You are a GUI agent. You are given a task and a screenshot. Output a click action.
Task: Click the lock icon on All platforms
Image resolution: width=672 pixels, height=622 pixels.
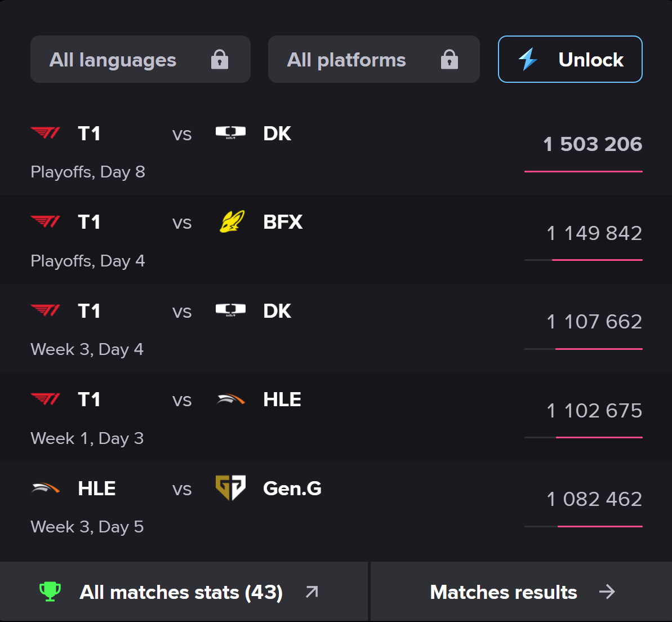point(449,59)
